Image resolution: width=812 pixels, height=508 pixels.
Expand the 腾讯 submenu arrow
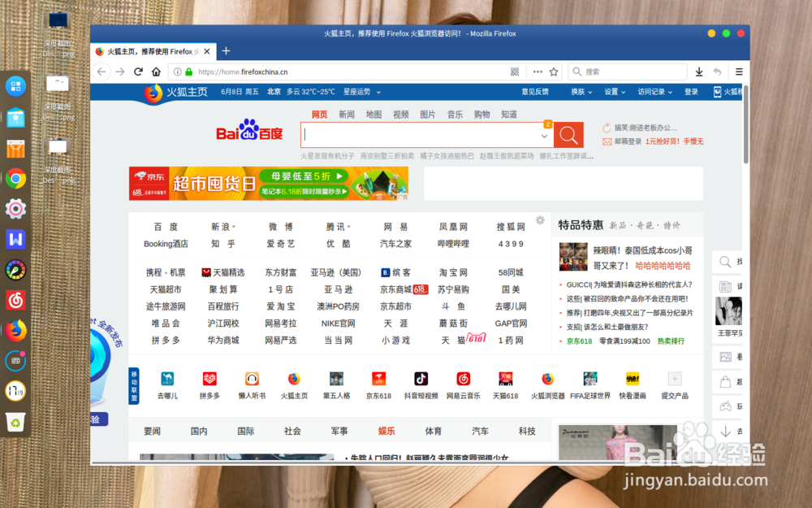click(x=349, y=227)
